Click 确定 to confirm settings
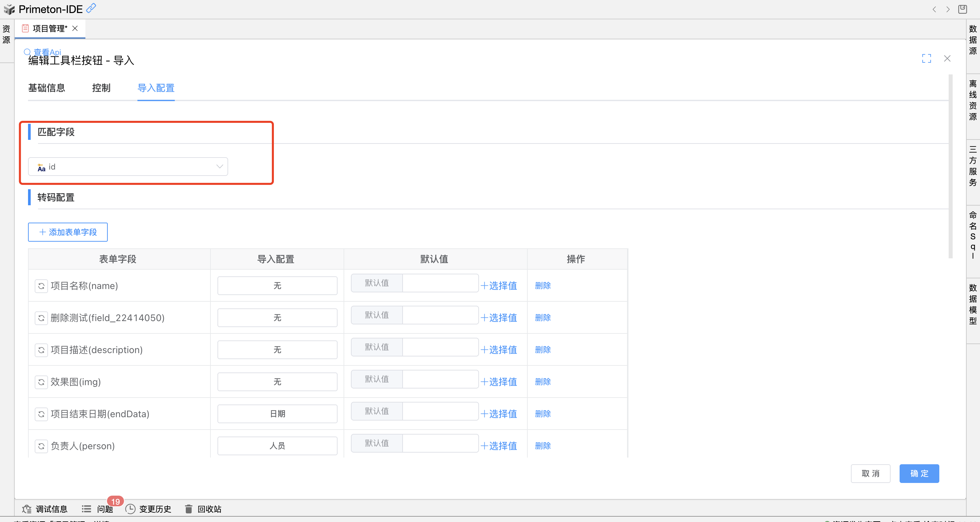This screenshot has height=522, width=980. [919, 473]
